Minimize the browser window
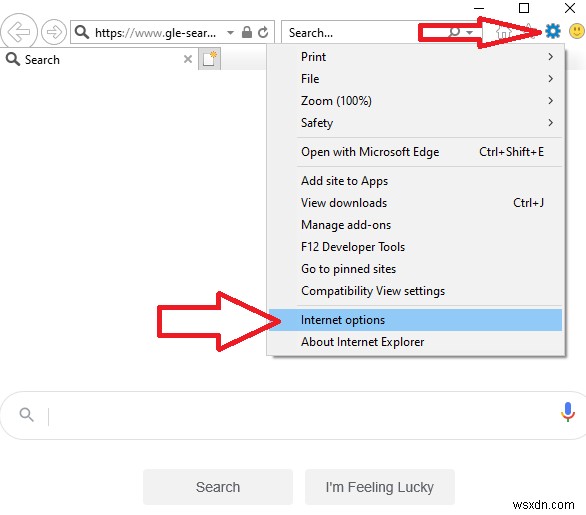 click(479, 8)
